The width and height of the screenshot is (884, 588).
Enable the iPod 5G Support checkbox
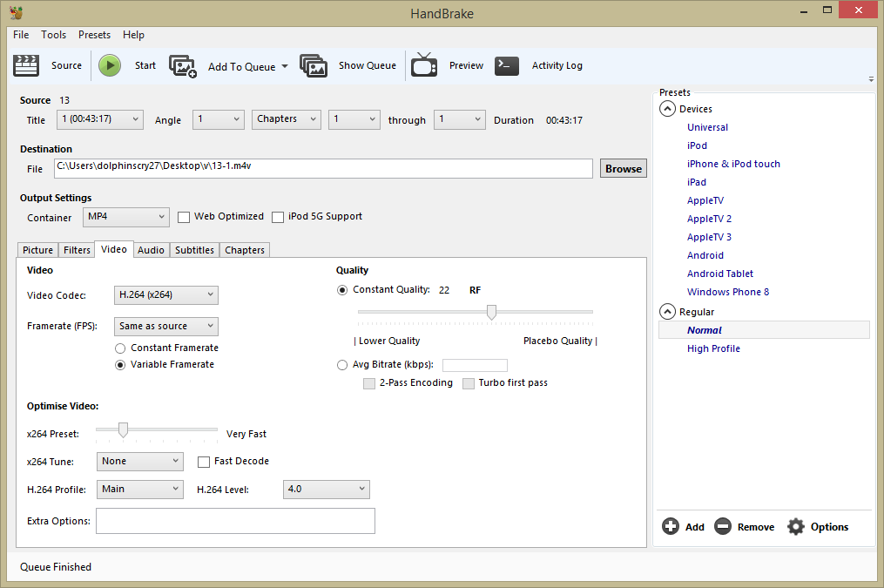pyautogui.click(x=278, y=218)
